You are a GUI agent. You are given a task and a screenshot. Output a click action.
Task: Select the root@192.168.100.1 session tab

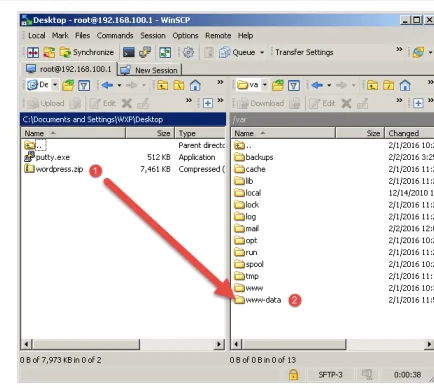coord(69,69)
